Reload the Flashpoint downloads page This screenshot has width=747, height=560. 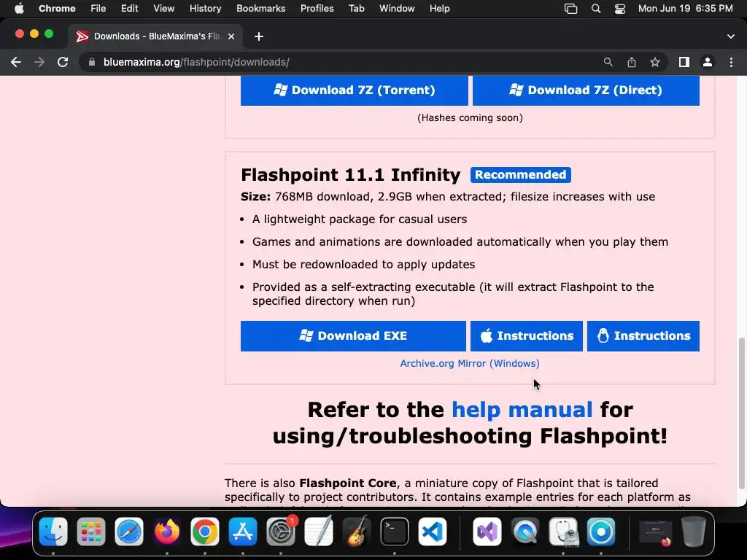point(63,62)
